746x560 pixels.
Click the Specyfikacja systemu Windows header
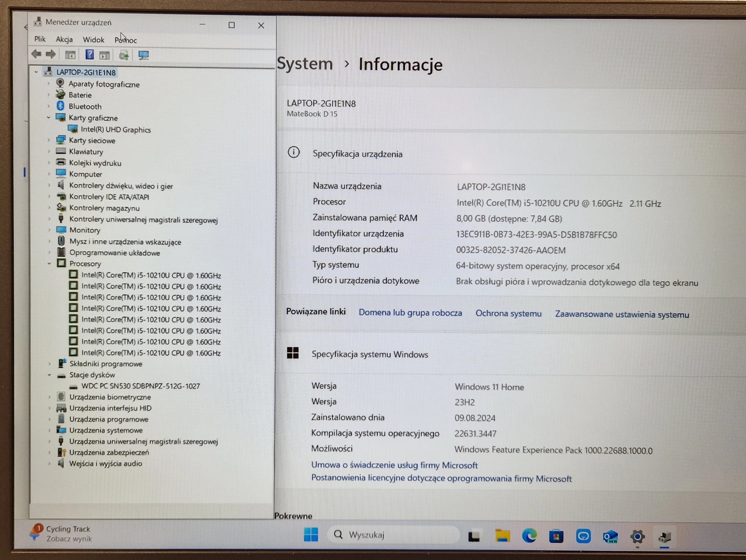tap(370, 354)
